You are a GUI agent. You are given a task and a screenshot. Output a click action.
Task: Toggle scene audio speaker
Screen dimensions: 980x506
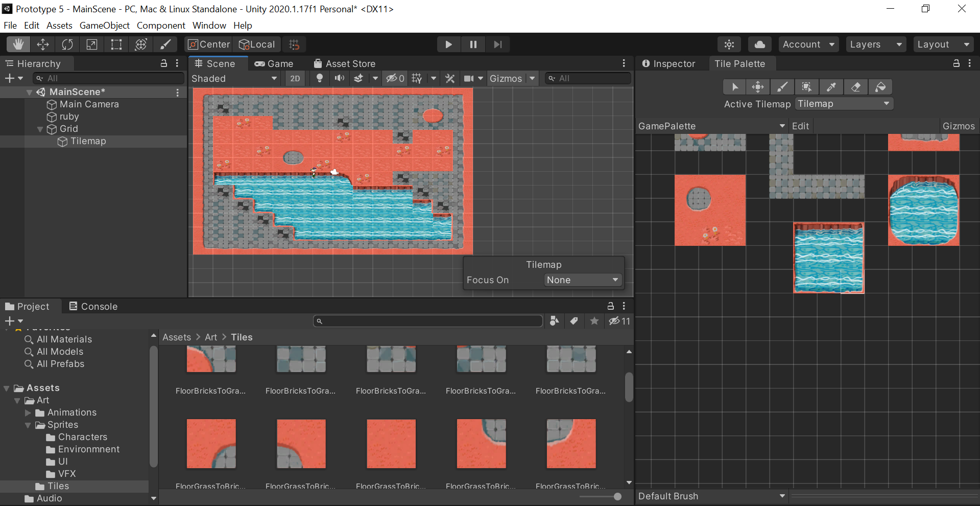click(x=339, y=78)
